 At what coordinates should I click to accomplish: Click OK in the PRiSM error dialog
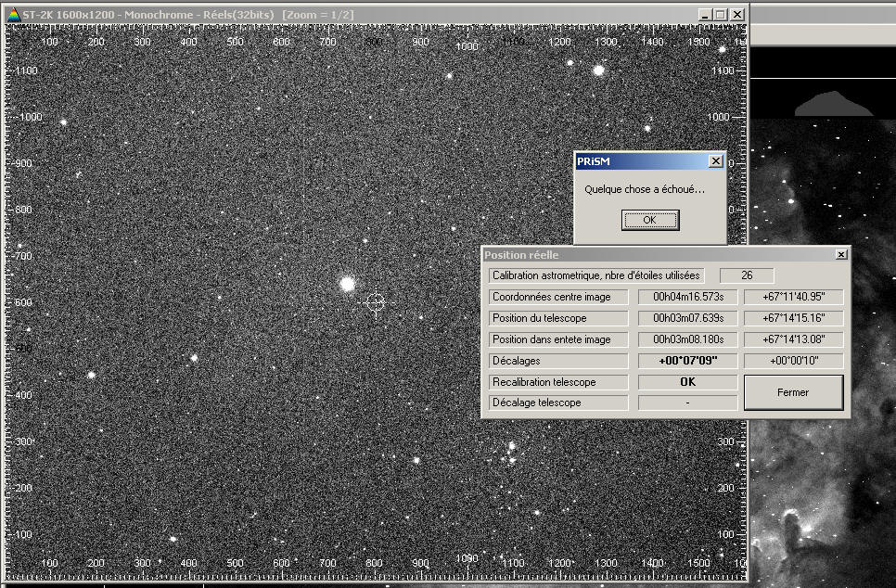649,220
